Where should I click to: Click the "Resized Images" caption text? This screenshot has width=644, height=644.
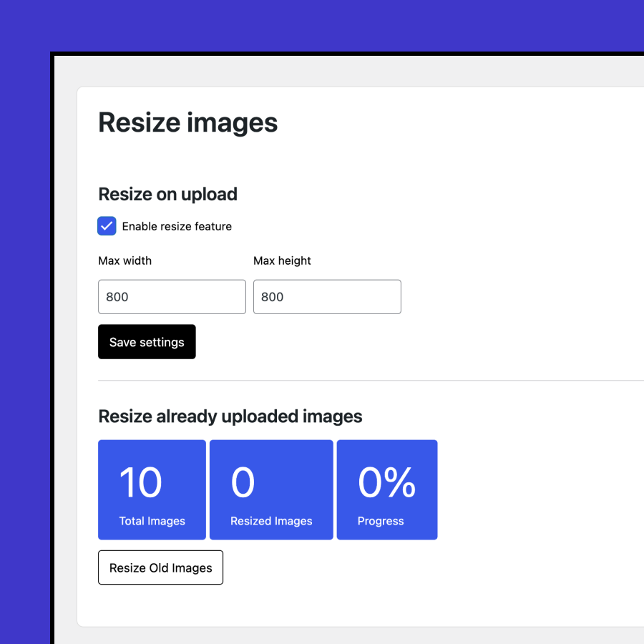[x=271, y=521]
